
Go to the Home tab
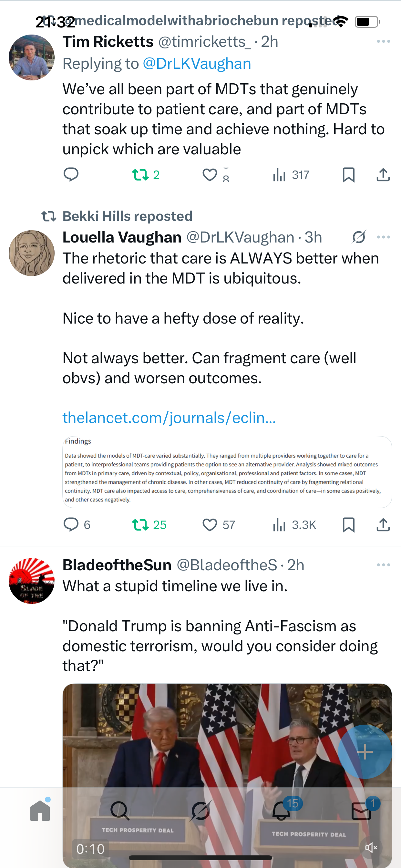tap(40, 810)
